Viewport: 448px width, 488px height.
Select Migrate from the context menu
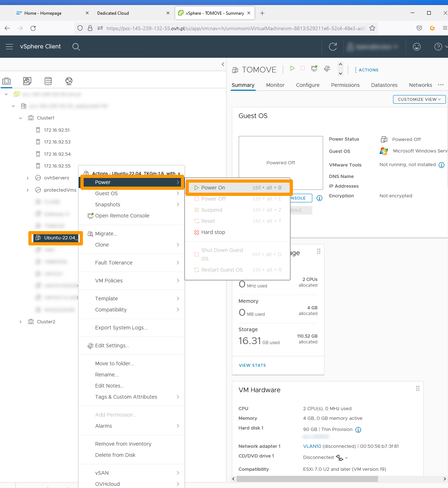131,234
